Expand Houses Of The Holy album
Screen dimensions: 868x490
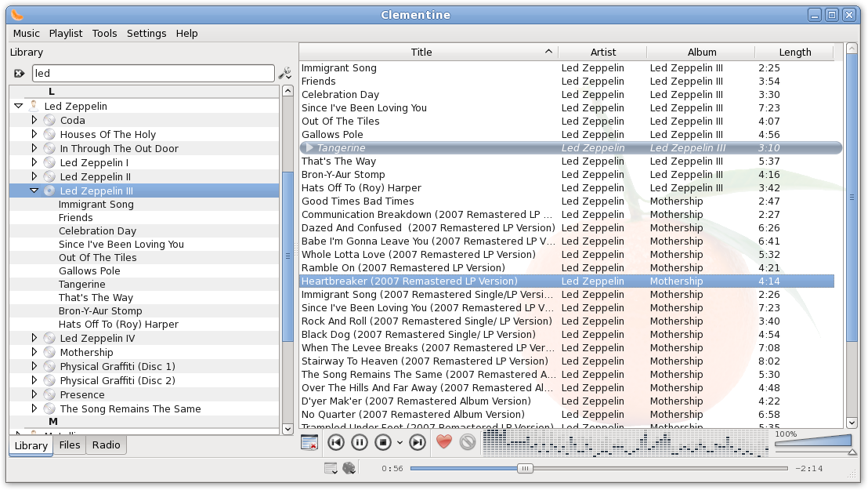click(x=34, y=134)
